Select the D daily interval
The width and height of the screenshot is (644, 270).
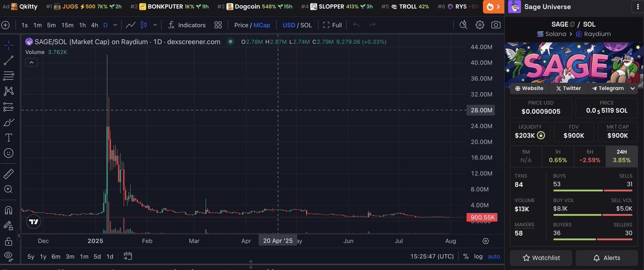coord(105,25)
